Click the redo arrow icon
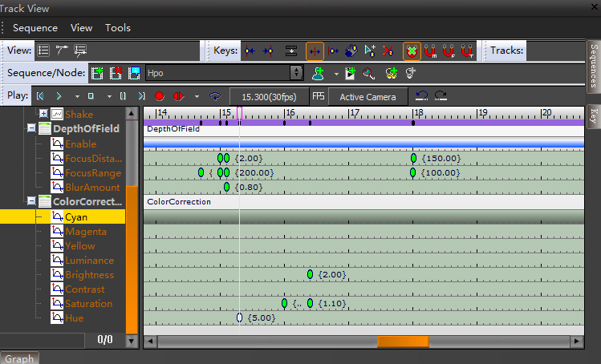Image resolution: width=601 pixels, height=364 pixels. (441, 96)
